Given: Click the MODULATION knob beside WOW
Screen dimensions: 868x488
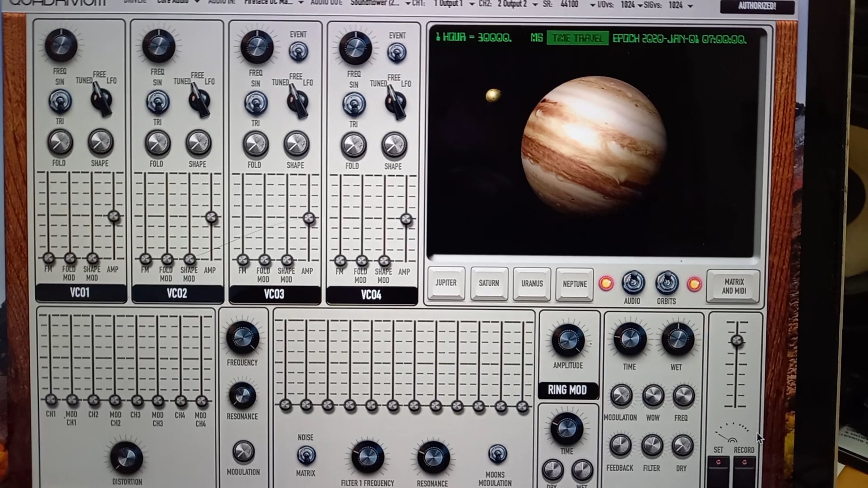Looking at the screenshot, I should (621, 395).
